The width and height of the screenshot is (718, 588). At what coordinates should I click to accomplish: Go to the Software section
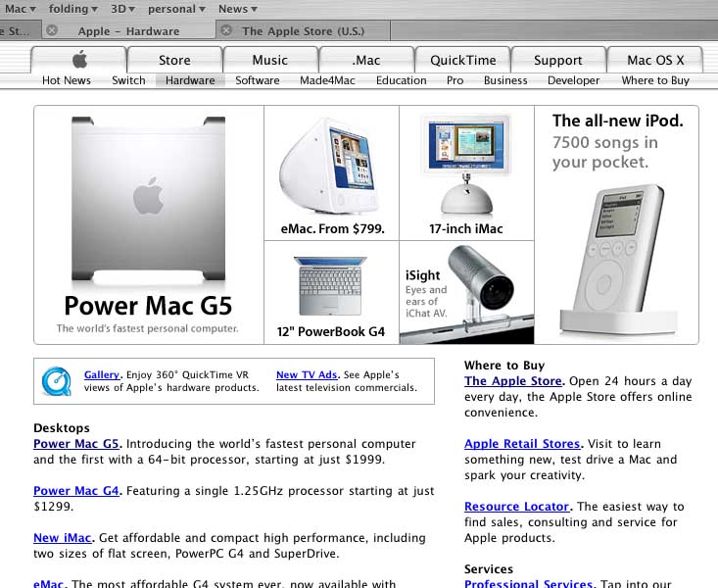click(x=258, y=80)
